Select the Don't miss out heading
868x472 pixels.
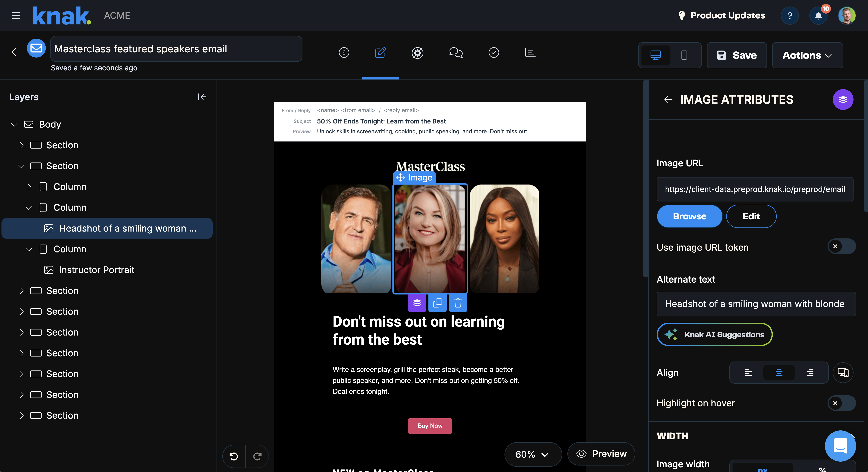click(418, 330)
